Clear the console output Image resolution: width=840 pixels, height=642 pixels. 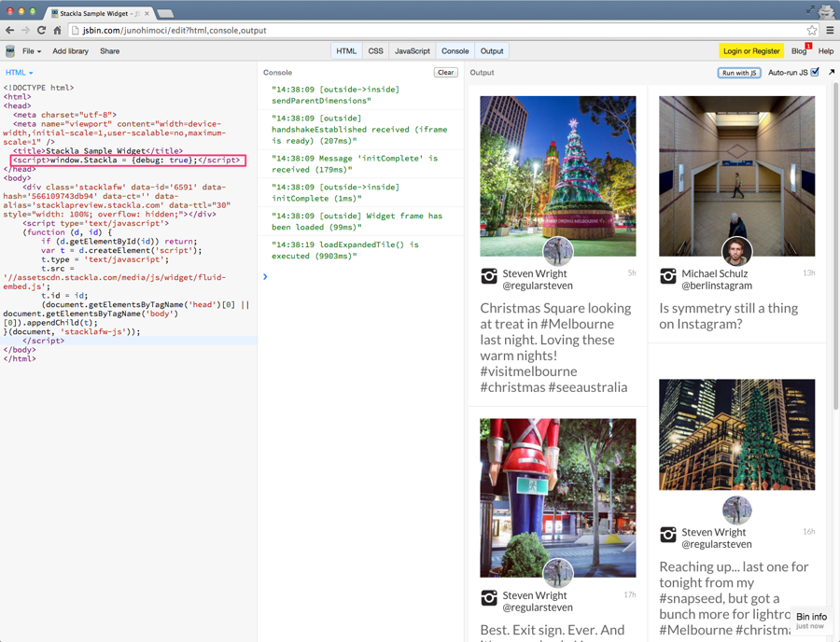click(x=445, y=72)
